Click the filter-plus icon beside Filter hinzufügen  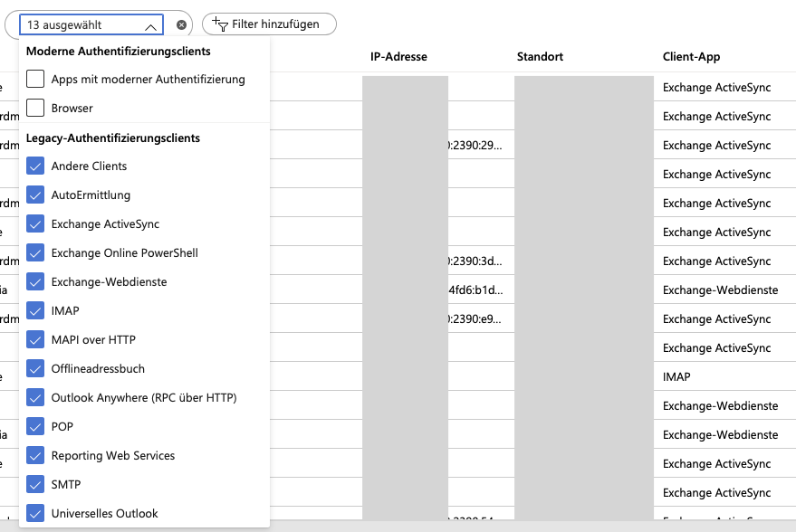click(220, 24)
